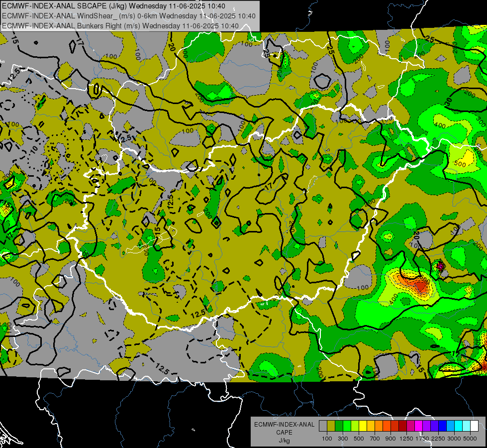
Task: Select the bright magenta swatch in the legend
Action: coord(418,426)
